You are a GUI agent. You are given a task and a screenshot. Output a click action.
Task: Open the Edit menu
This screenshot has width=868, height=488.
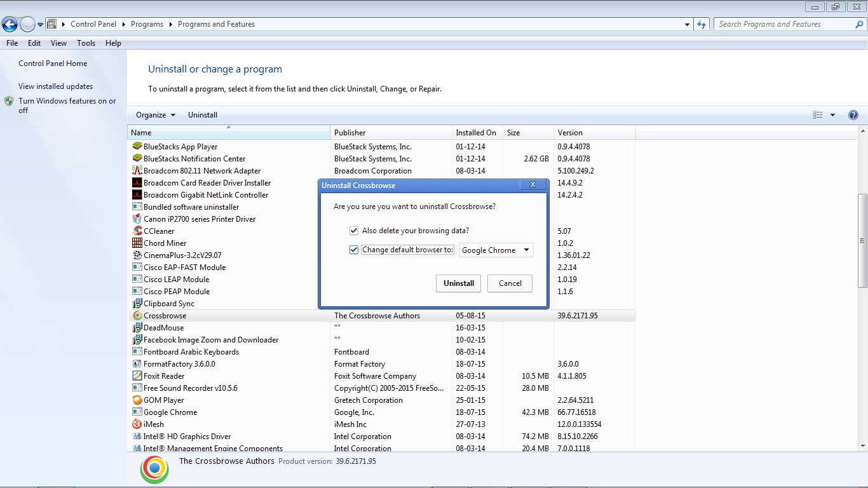point(34,43)
